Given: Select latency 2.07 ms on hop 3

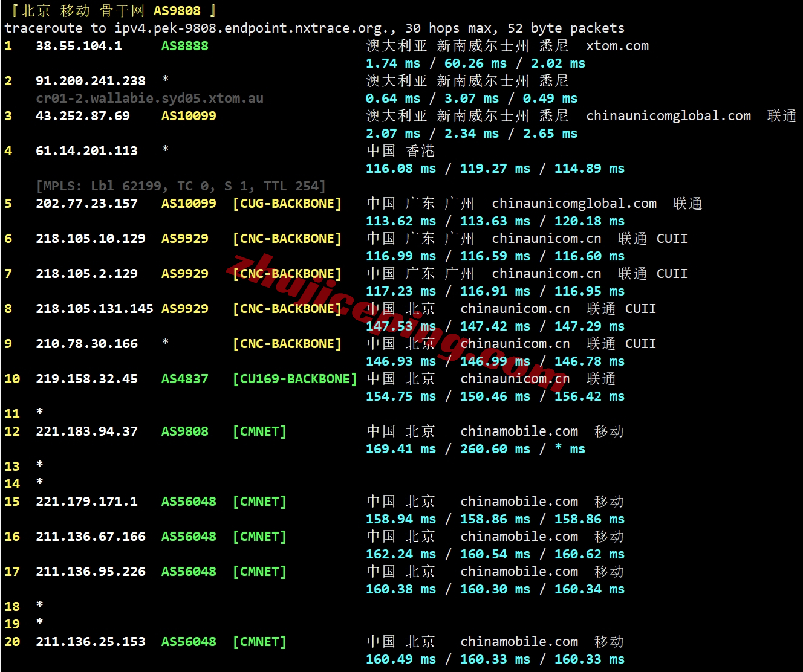Looking at the screenshot, I should click(x=393, y=134).
